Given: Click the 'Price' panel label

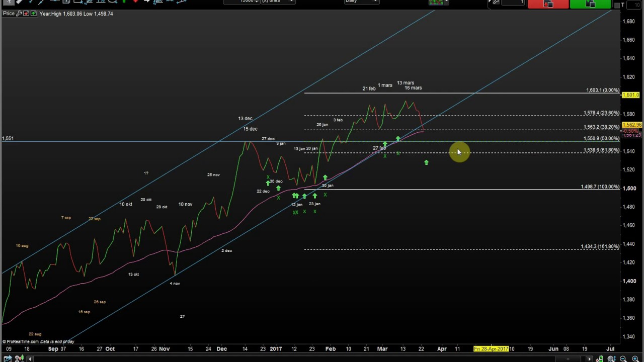Looking at the screenshot, I should [9, 14].
